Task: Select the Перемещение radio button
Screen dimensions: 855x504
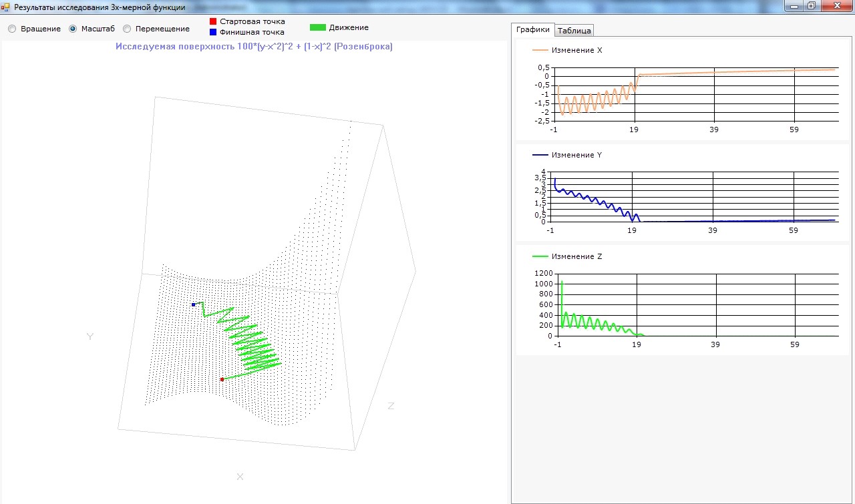Action: [156, 29]
